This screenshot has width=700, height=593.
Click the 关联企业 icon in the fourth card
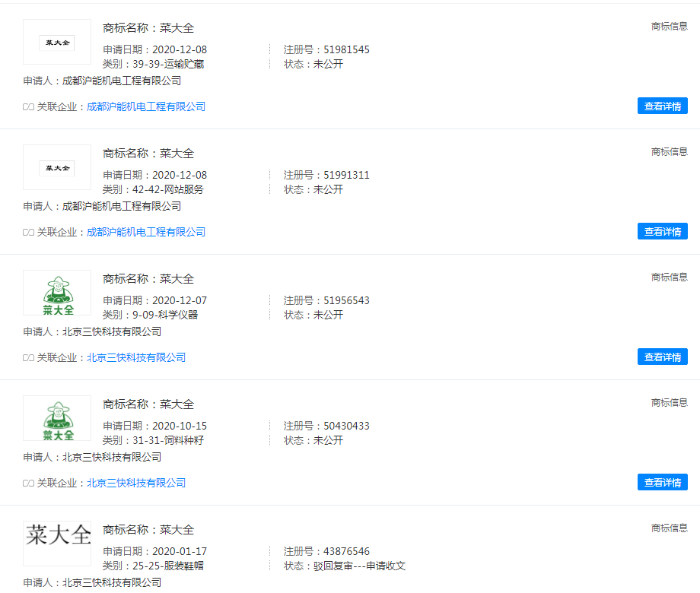tap(30, 482)
